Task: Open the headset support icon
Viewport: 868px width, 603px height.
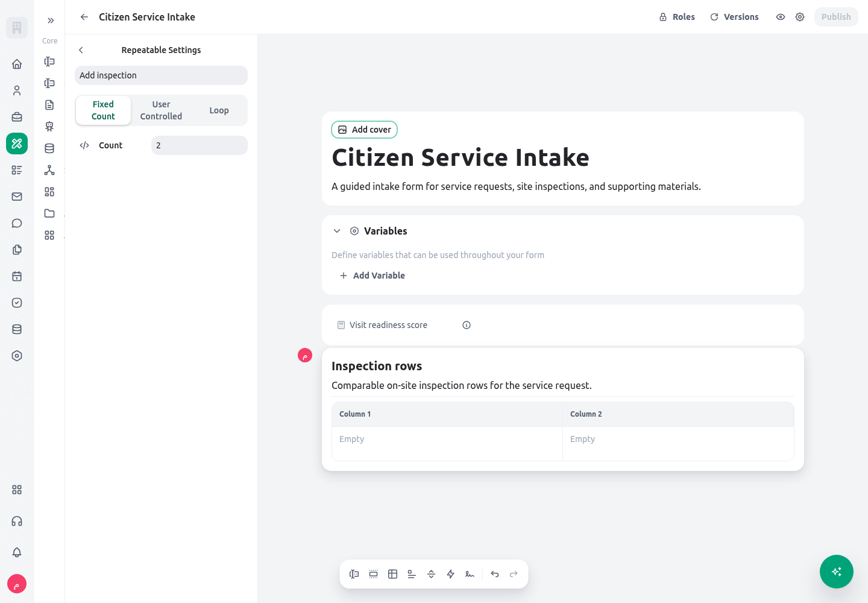Action: coord(17,521)
